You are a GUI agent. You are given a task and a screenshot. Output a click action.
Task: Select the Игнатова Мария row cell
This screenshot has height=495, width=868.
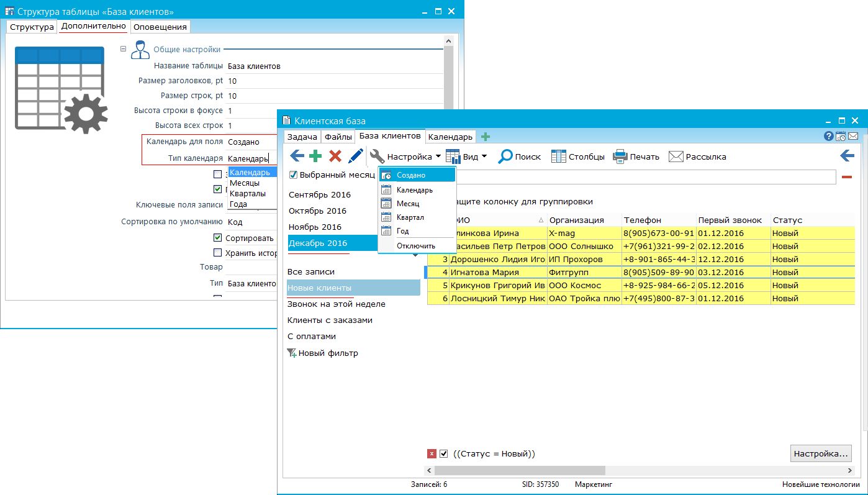498,272
